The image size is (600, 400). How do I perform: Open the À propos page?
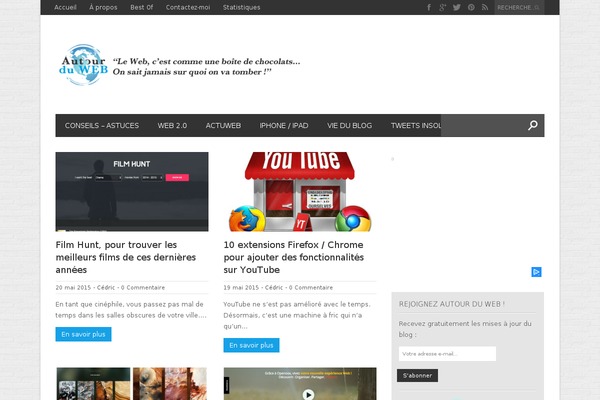point(103,7)
